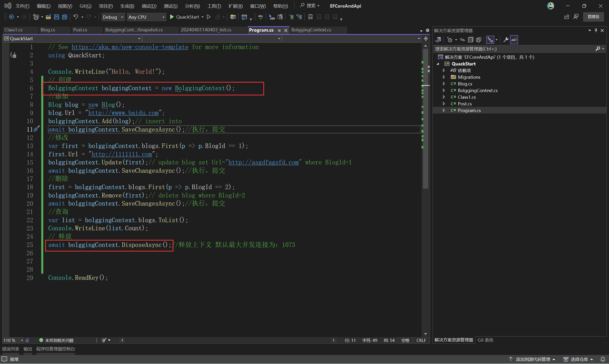Click the aka.ms new-console-template link
Viewport: 609px width, 364px height.
click(x=130, y=47)
